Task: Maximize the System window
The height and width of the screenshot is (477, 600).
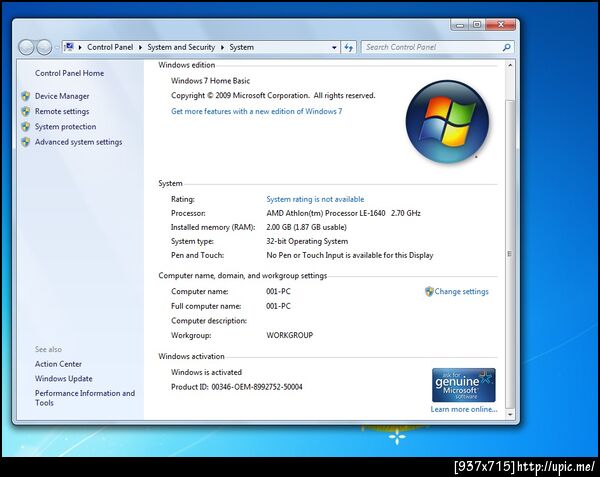Action: 477,25
